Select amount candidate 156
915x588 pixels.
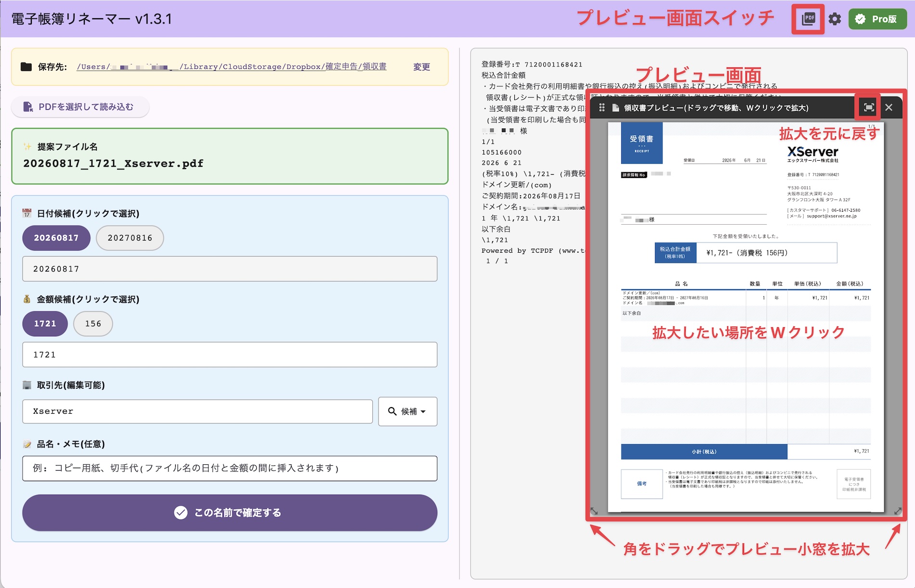(93, 324)
